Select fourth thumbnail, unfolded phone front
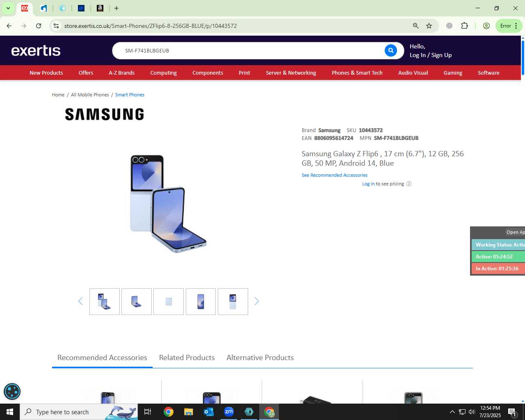This screenshot has width=525, height=420. pyautogui.click(x=201, y=301)
